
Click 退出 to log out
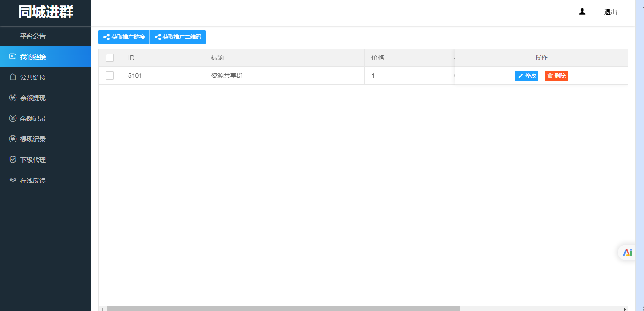point(610,11)
